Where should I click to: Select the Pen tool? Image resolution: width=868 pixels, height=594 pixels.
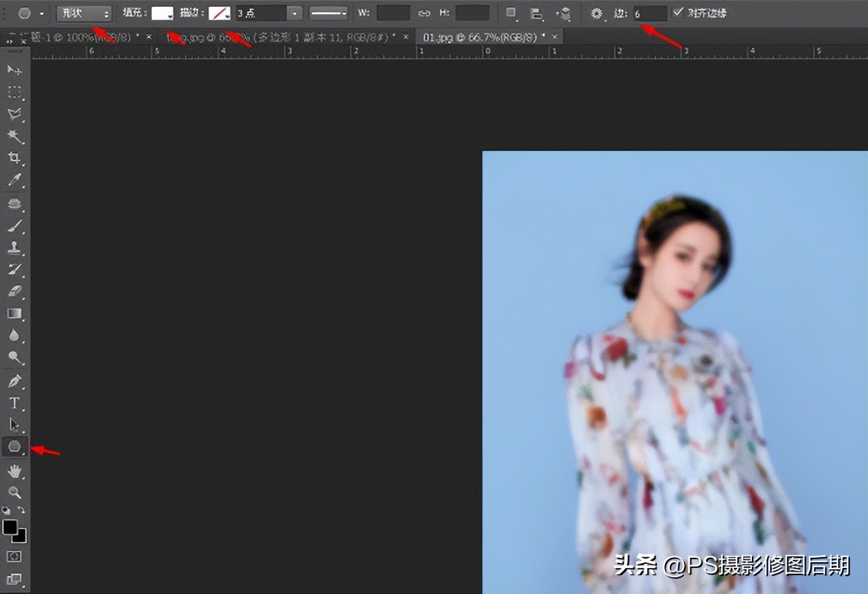[x=15, y=381]
